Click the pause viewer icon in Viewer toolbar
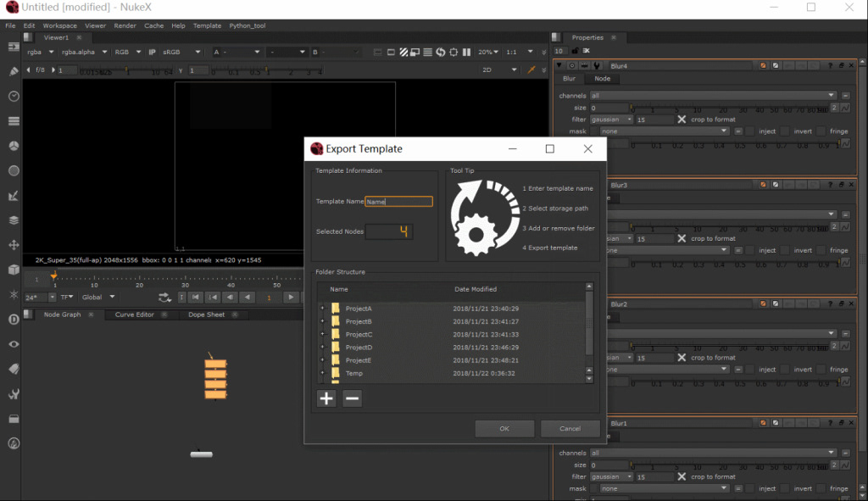868x501 pixels. pos(467,52)
